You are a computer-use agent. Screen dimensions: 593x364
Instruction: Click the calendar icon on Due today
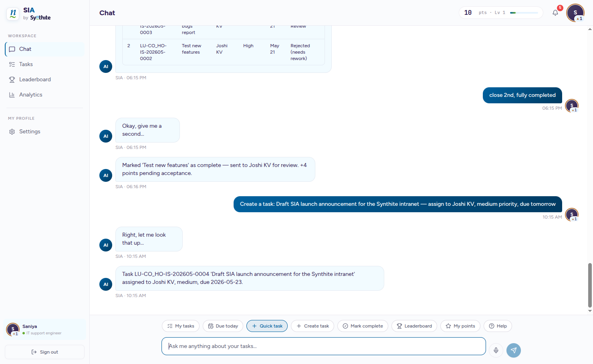pos(211,326)
